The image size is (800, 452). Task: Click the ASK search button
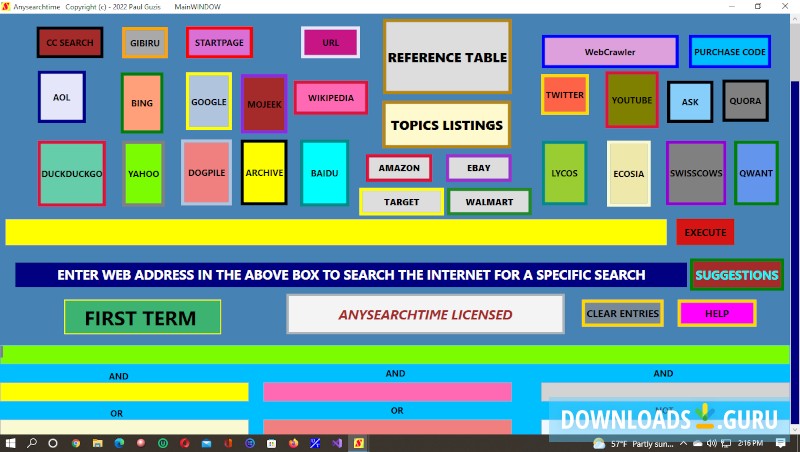point(690,102)
